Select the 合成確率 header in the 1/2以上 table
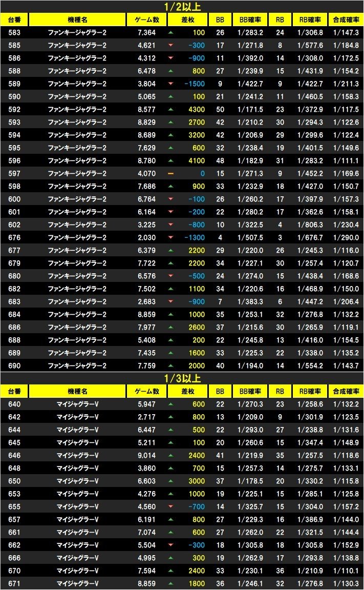364x590 pixels. click(x=346, y=19)
